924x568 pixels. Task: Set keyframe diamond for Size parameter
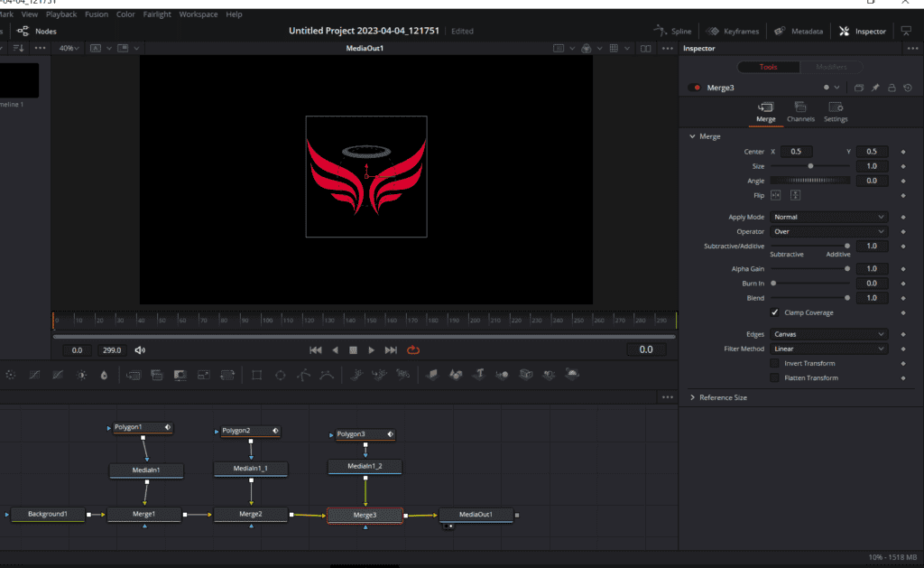click(902, 166)
